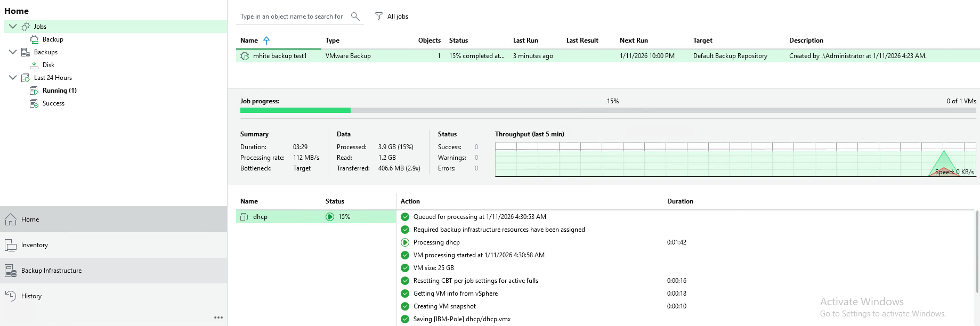Sort by the Type column header
This screenshot has height=326, width=980.
[x=333, y=40]
